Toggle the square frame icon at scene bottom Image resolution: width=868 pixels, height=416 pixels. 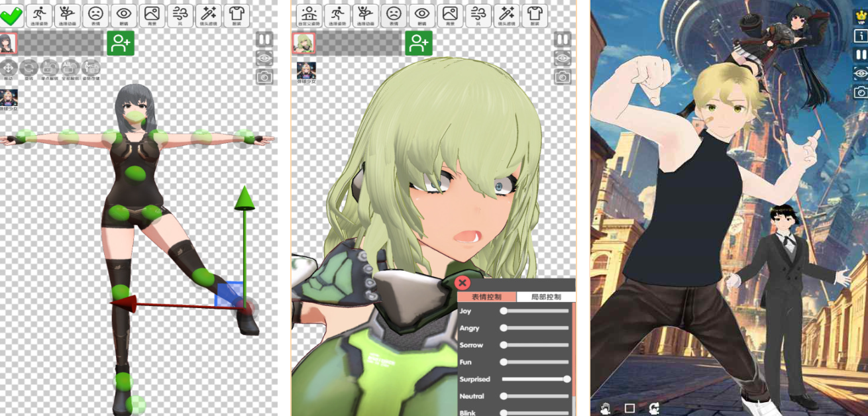tap(629, 408)
